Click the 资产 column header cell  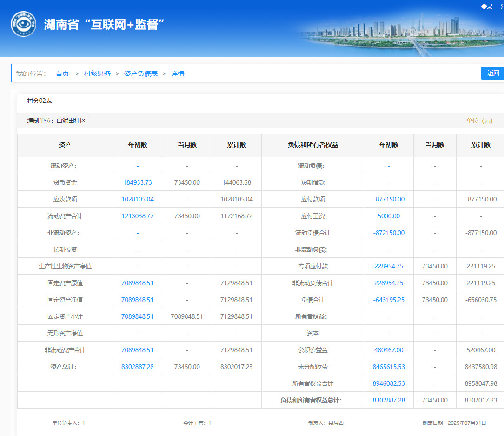coord(65,145)
